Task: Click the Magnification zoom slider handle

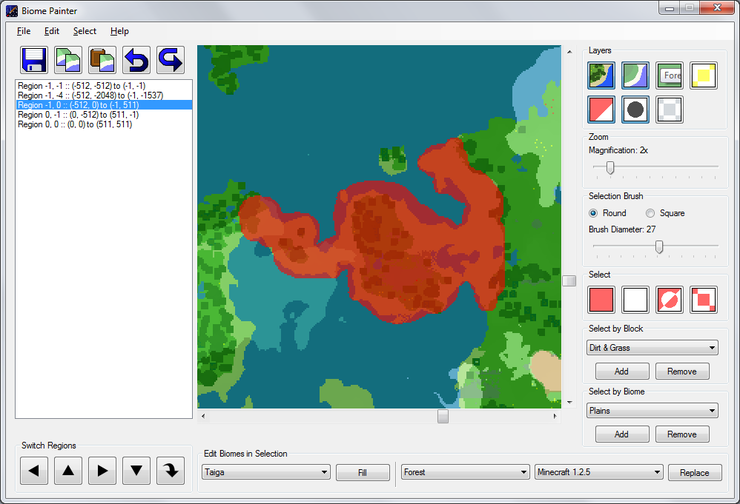Action: pyautogui.click(x=610, y=168)
